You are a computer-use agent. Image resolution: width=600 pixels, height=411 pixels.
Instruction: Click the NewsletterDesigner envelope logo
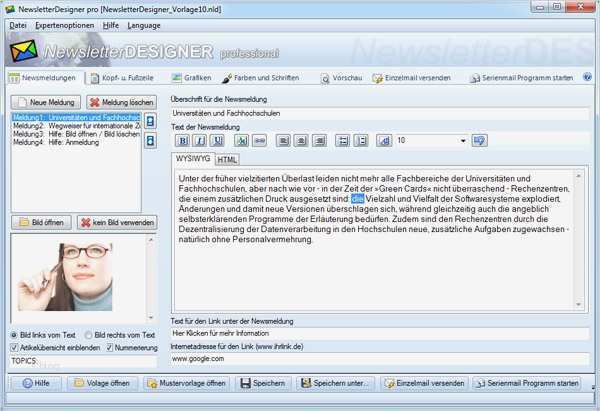(x=24, y=51)
